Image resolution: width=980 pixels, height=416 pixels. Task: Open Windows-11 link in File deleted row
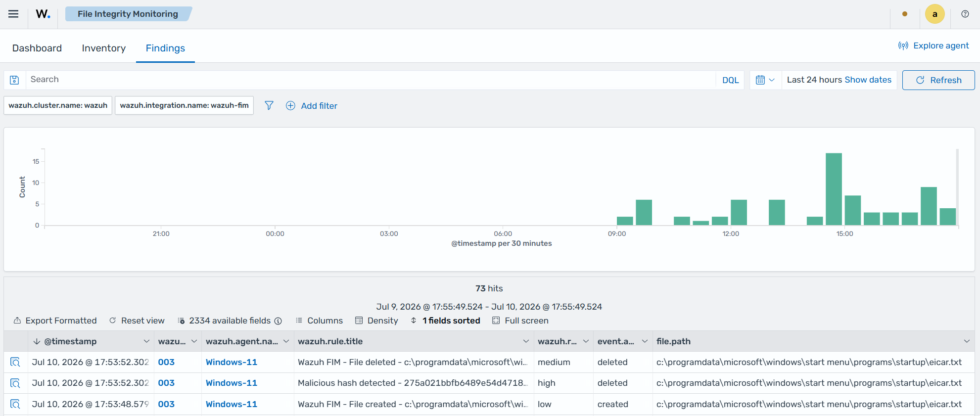tap(232, 362)
